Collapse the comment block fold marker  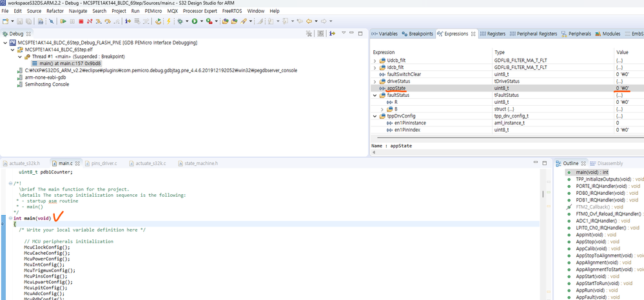click(x=10, y=183)
